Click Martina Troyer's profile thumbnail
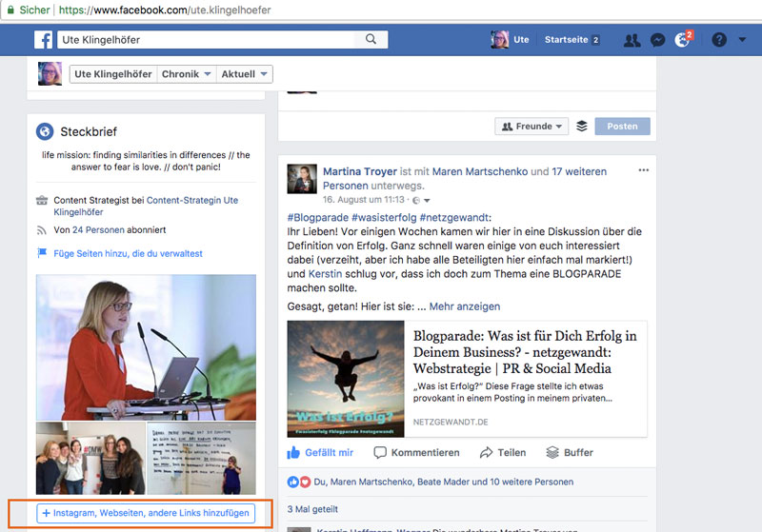This screenshot has height=532, width=762. [302, 179]
